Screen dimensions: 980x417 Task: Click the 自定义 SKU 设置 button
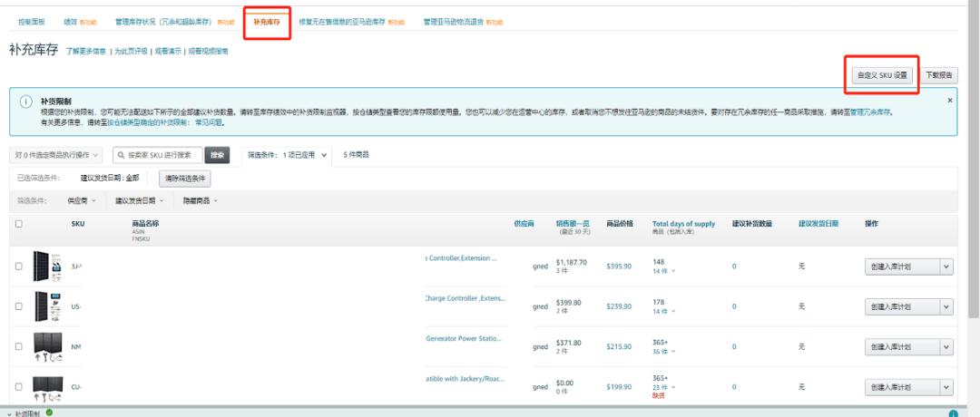(x=882, y=75)
